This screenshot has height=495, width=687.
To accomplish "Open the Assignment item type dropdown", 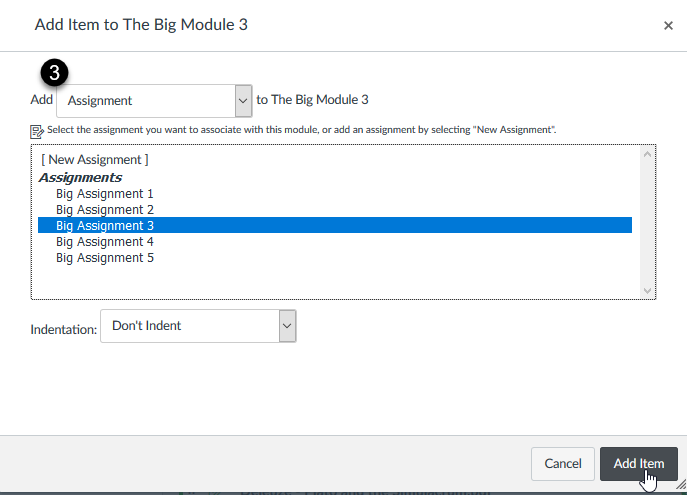I will pos(154,101).
